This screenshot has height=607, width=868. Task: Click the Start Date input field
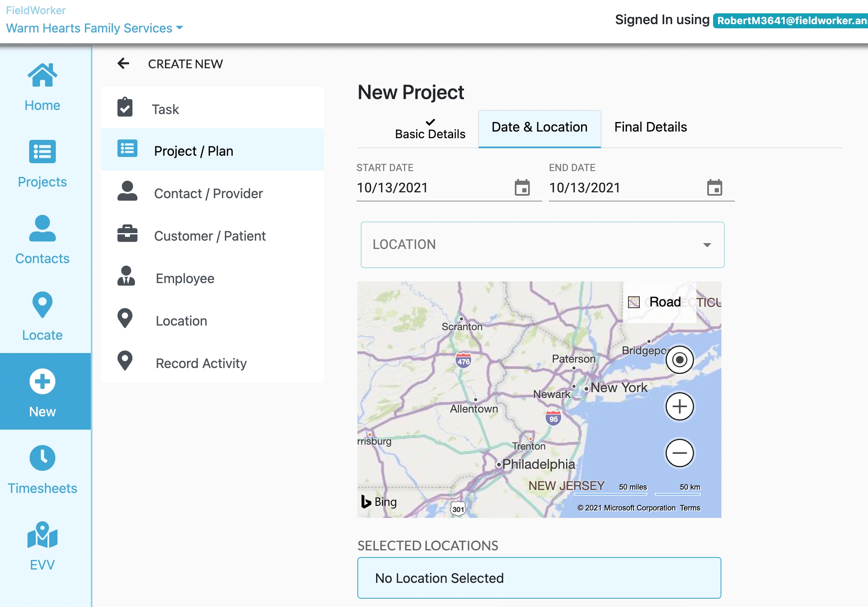click(433, 188)
